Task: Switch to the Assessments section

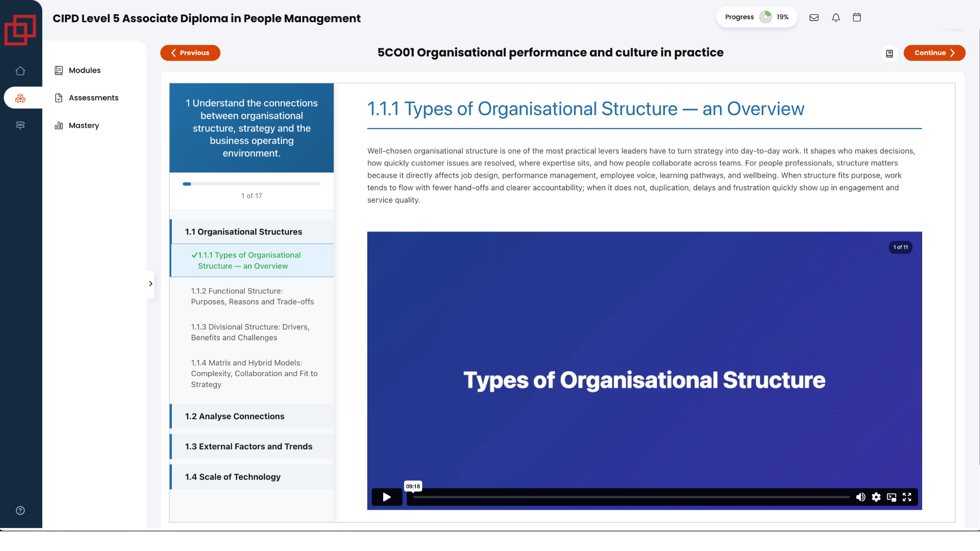Action: point(93,98)
